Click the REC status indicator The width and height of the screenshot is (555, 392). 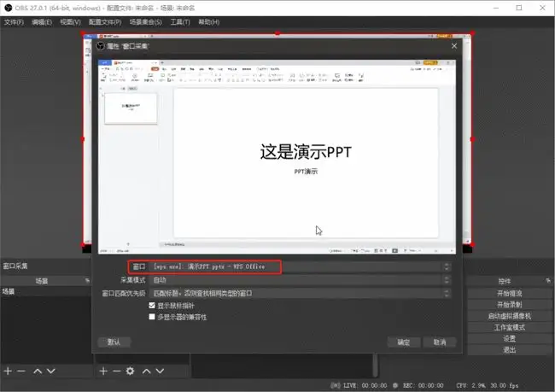coord(418,385)
